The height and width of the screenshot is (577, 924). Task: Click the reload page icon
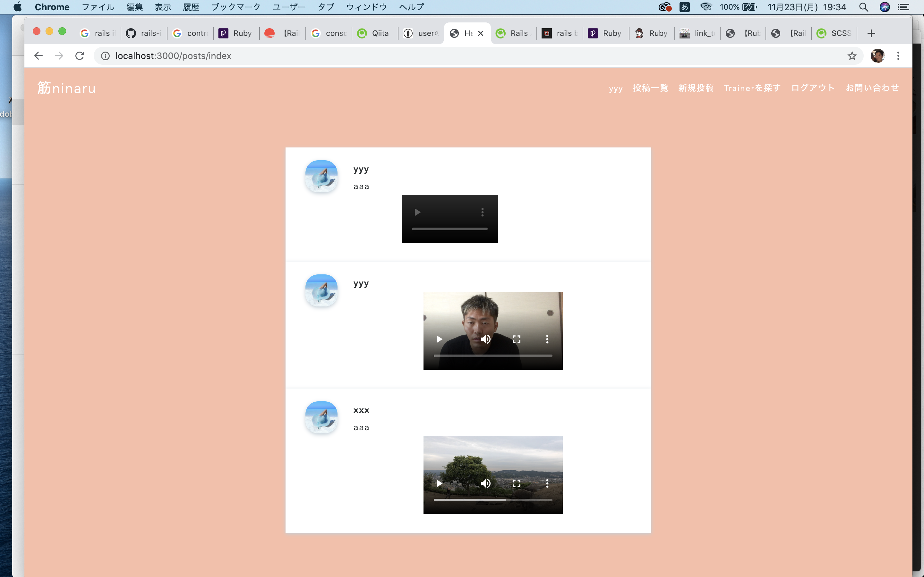point(80,56)
